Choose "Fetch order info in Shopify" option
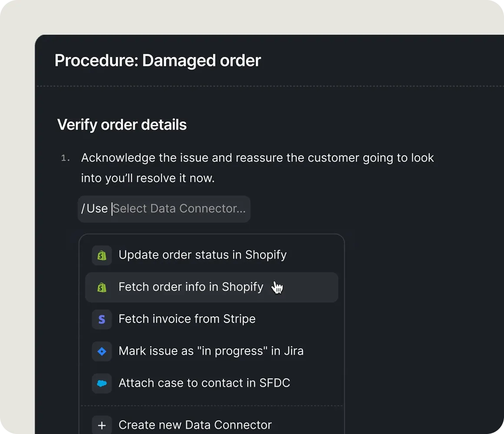The width and height of the screenshot is (504, 434). point(191,287)
